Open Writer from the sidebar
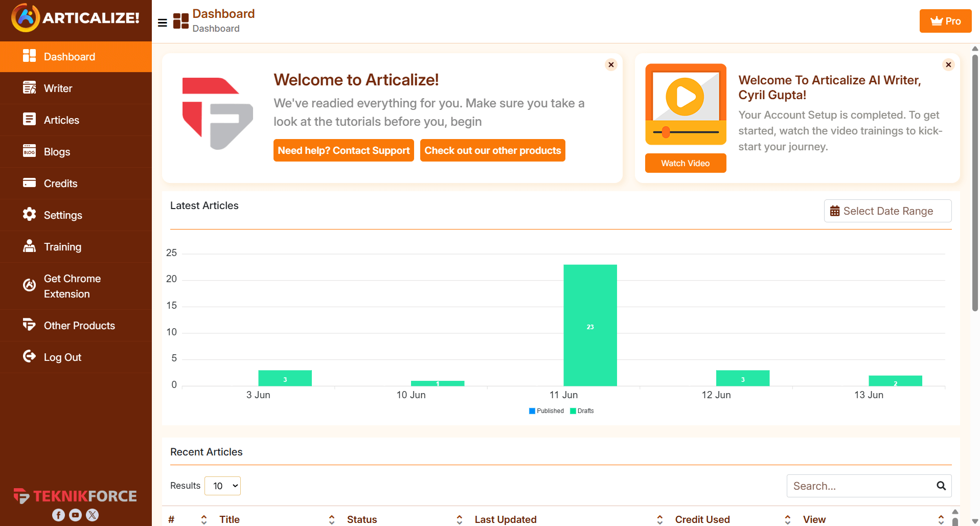Viewport: 980px width, 526px height. coord(58,88)
